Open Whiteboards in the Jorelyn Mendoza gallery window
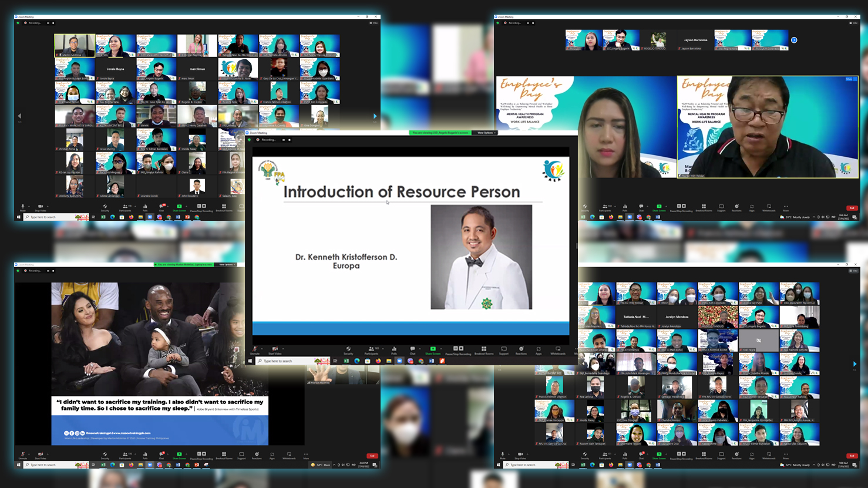 pyautogui.click(x=769, y=455)
